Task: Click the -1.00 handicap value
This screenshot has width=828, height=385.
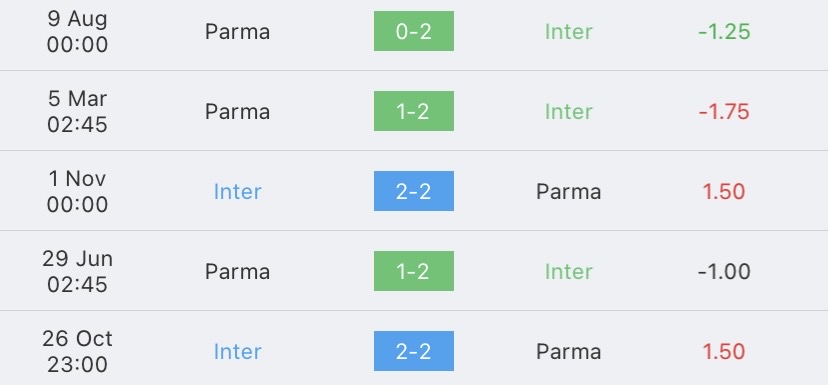Action: point(724,271)
